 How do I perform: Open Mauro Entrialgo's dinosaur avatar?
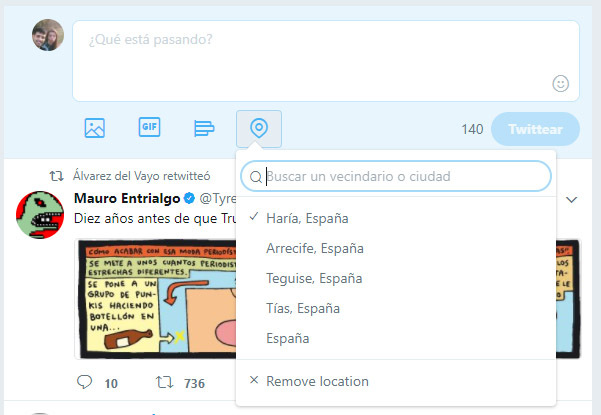40,215
